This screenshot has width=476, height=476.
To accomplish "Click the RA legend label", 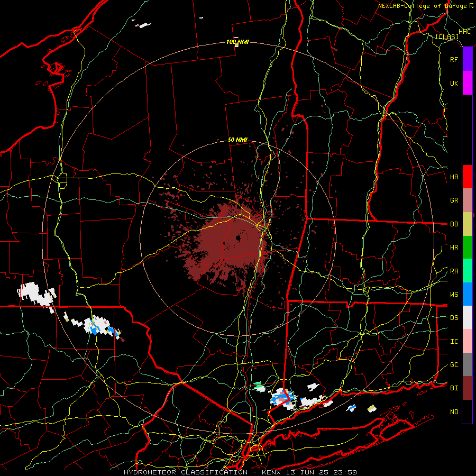I will pyautogui.click(x=454, y=271).
